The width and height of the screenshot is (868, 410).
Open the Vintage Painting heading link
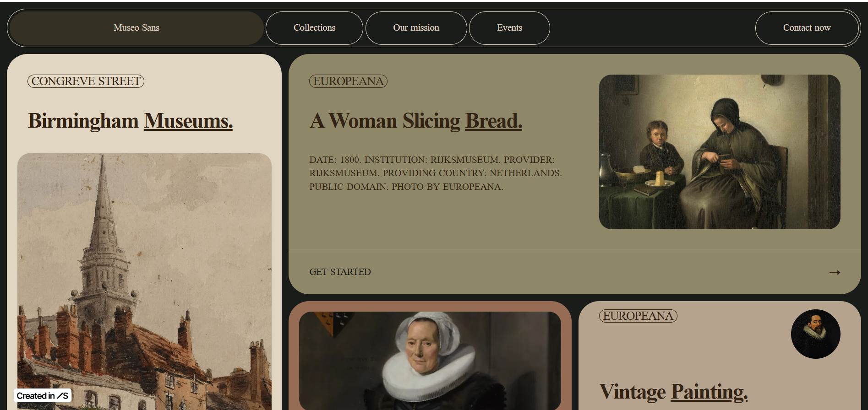click(x=673, y=392)
